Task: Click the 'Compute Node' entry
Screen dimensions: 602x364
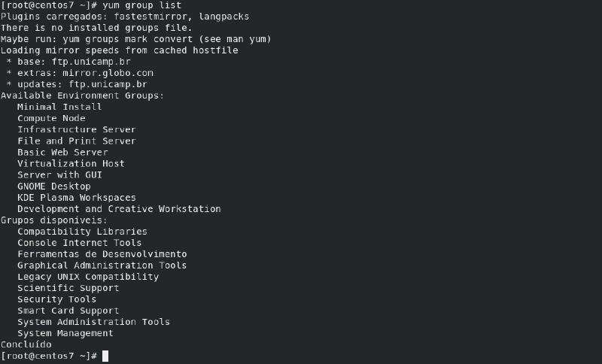Action: (x=51, y=118)
